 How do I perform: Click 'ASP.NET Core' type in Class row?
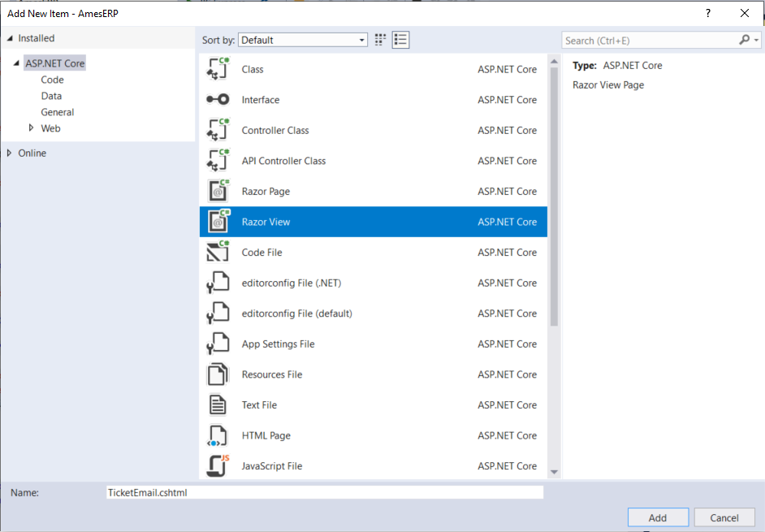coord(507,69)
